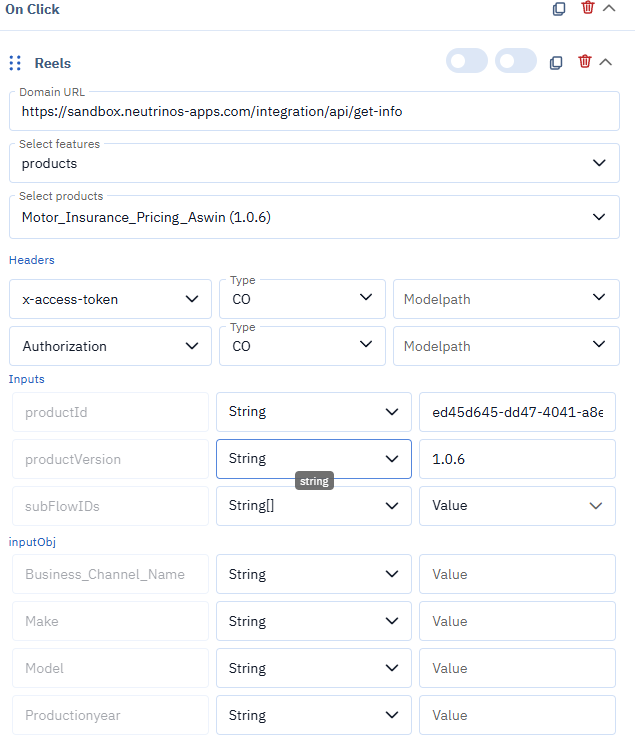Delete the On Click action with trash icon
This screenshot has height=735, width=635.
(587, 9)
